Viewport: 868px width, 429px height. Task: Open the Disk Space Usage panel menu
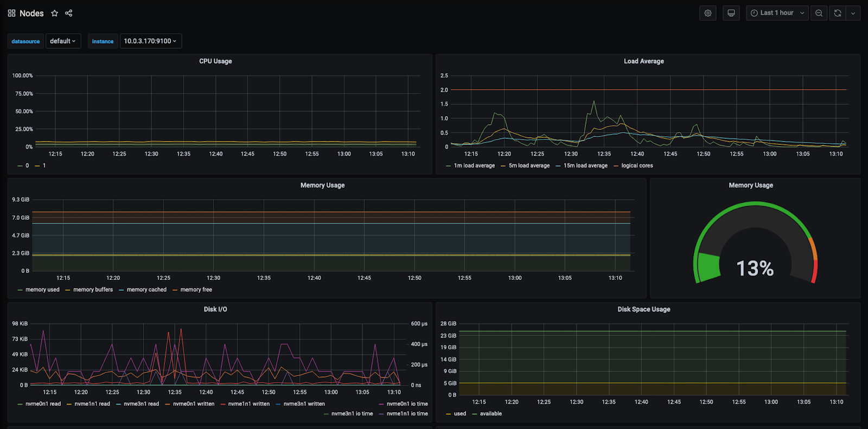643,309
